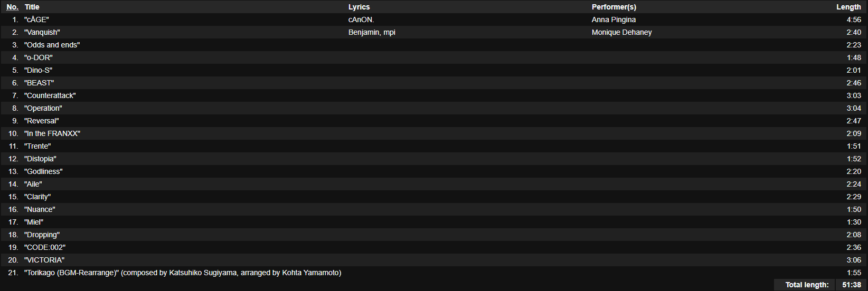Click performer "Monique Dehaney"
The height and width of the screenshot is (291, 868).
tap(621, 32)
